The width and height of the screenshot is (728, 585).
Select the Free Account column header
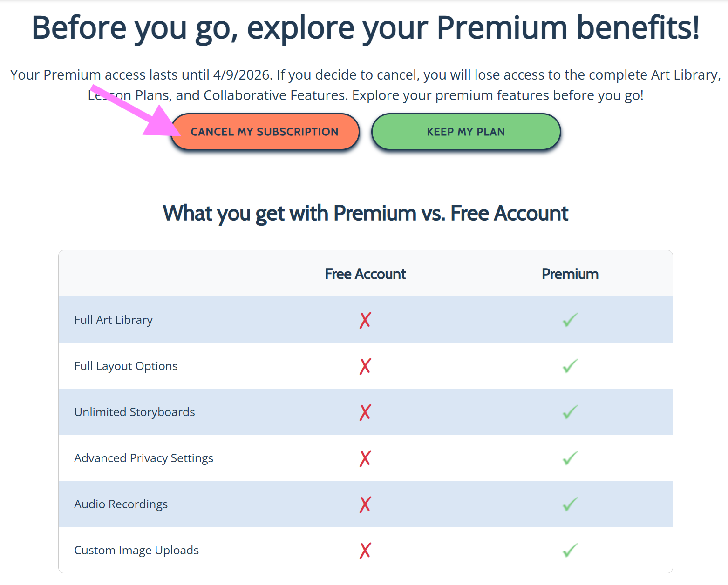(x=365, y=274)
